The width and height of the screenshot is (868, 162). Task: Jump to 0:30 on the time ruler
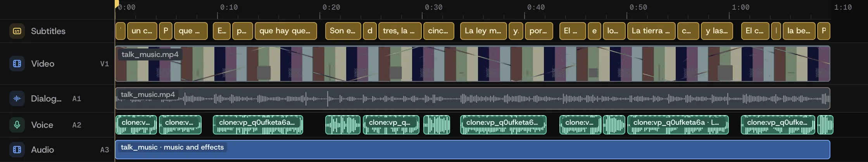coord(433,7)
